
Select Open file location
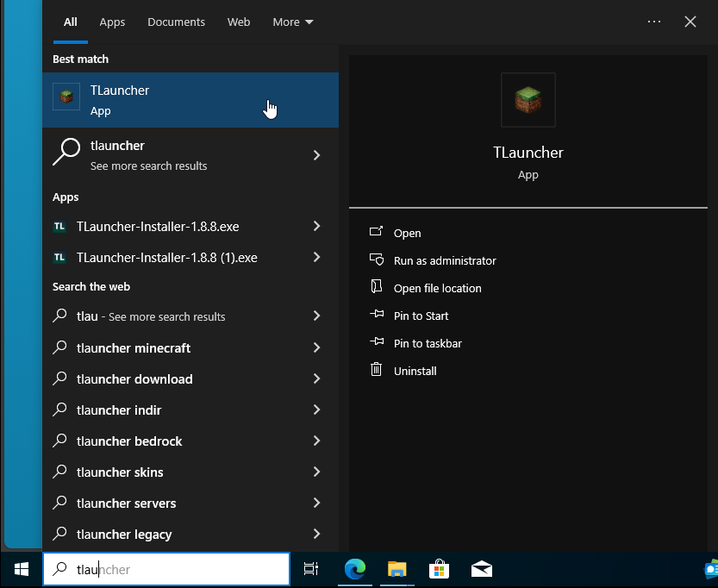437,288
